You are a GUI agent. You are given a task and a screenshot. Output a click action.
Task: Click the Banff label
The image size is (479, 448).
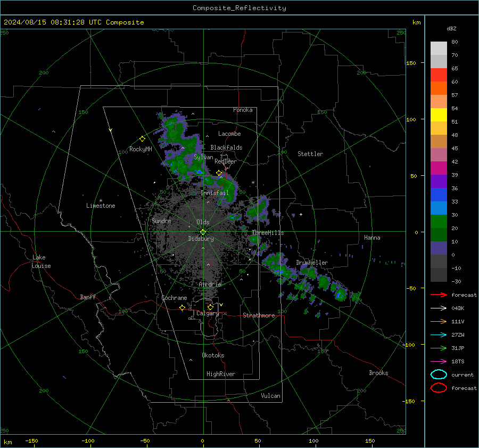[88, 297]
